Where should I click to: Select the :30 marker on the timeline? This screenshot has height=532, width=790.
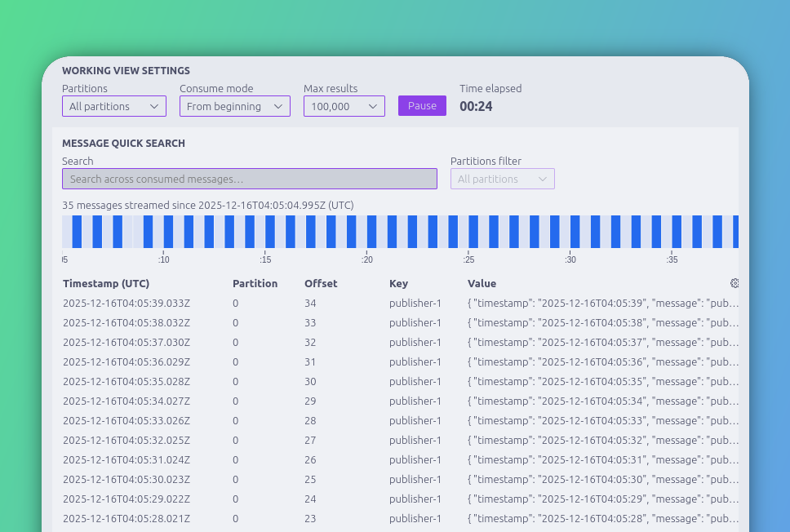click(570, 259)
